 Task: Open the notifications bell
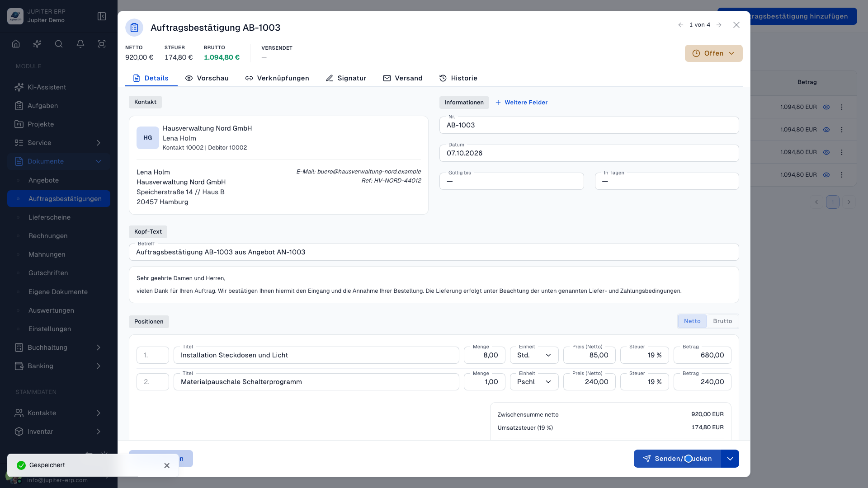click(80, 44)
